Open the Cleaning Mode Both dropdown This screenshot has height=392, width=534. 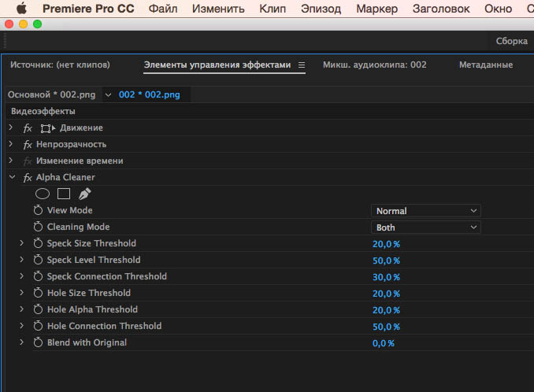(x=425, y=227)
